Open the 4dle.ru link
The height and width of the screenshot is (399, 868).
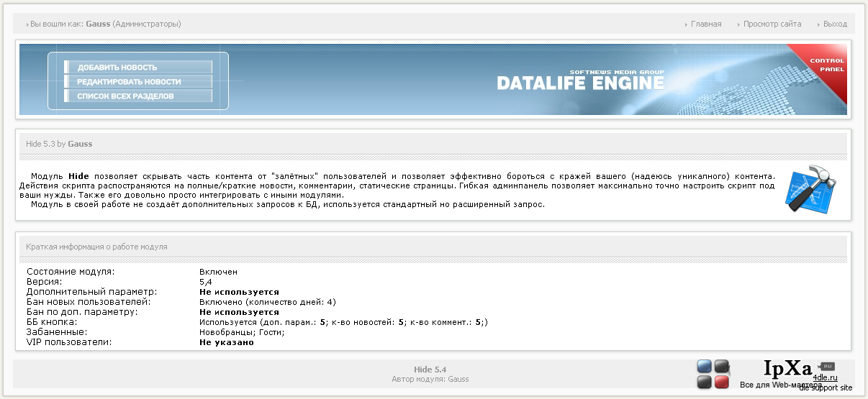pos(825,377)
